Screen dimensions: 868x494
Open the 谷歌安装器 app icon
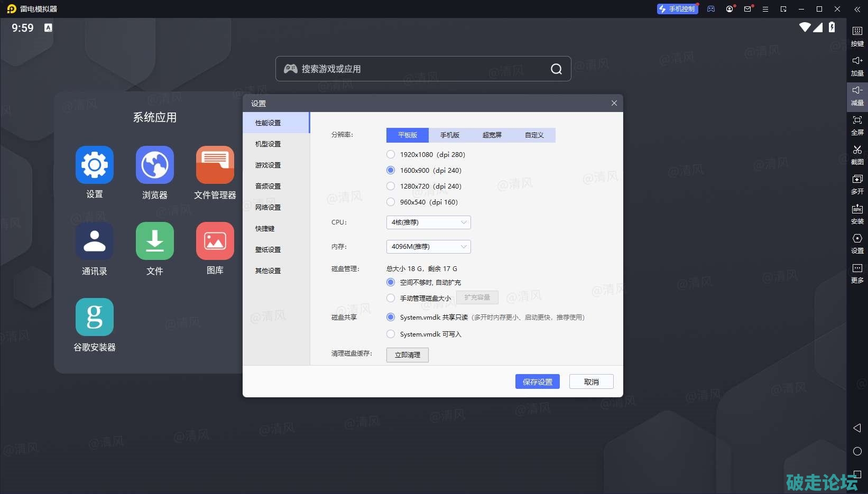(95, 318)
